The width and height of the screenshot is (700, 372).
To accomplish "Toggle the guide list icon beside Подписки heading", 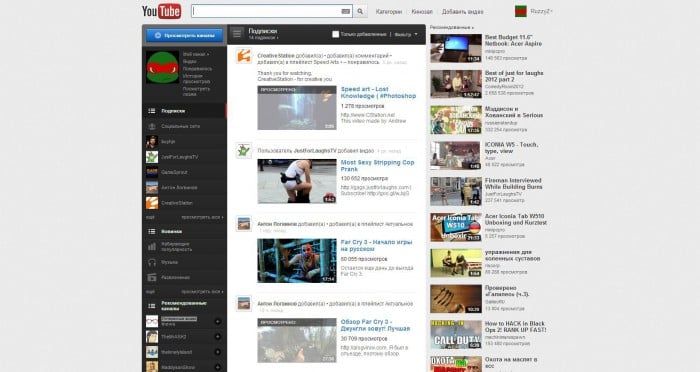I will [x=237, y=33].
